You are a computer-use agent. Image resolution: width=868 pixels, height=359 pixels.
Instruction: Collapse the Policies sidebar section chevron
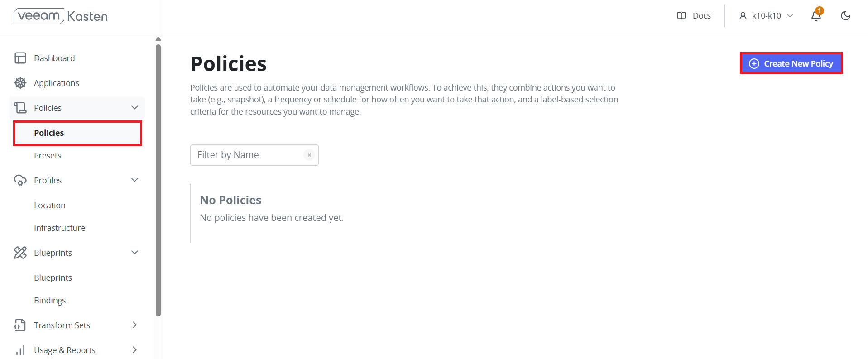[x=134, y=108]
